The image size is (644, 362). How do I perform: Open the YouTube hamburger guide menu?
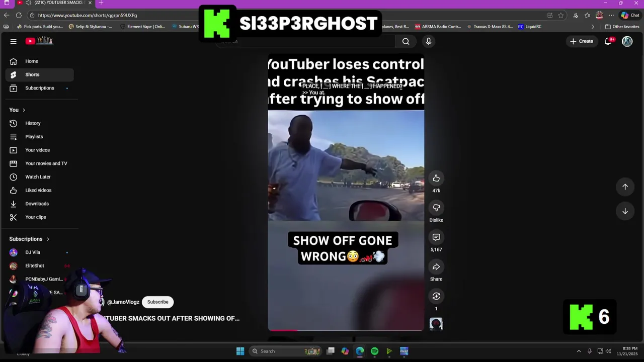[14, 41]
